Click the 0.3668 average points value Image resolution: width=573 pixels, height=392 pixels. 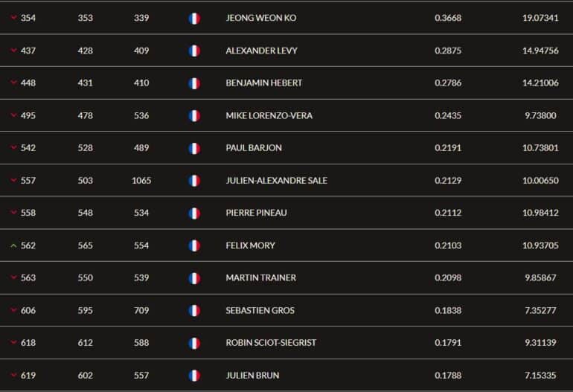[x=448, y=18]
